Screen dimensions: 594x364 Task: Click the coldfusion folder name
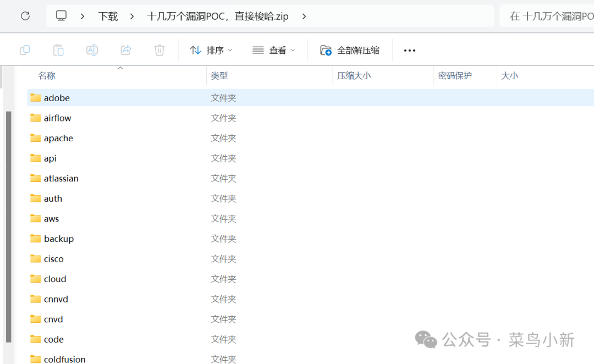(65, 360)
